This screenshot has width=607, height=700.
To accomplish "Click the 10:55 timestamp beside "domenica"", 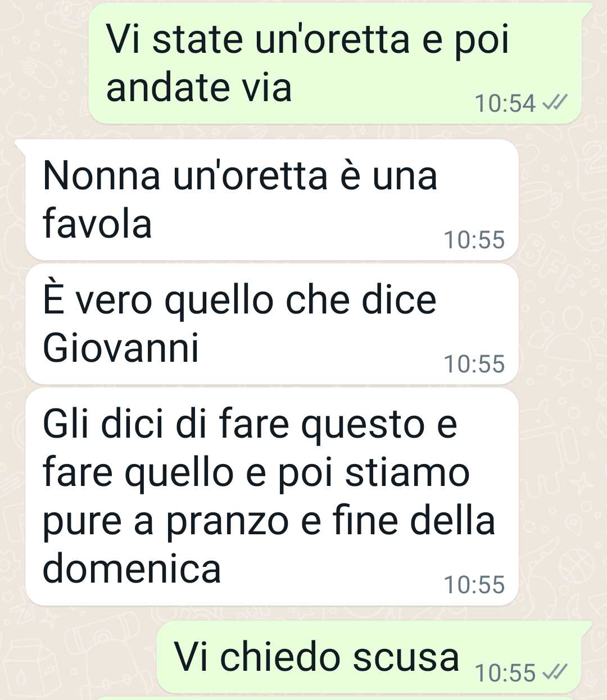I will (x=474, y=585).
